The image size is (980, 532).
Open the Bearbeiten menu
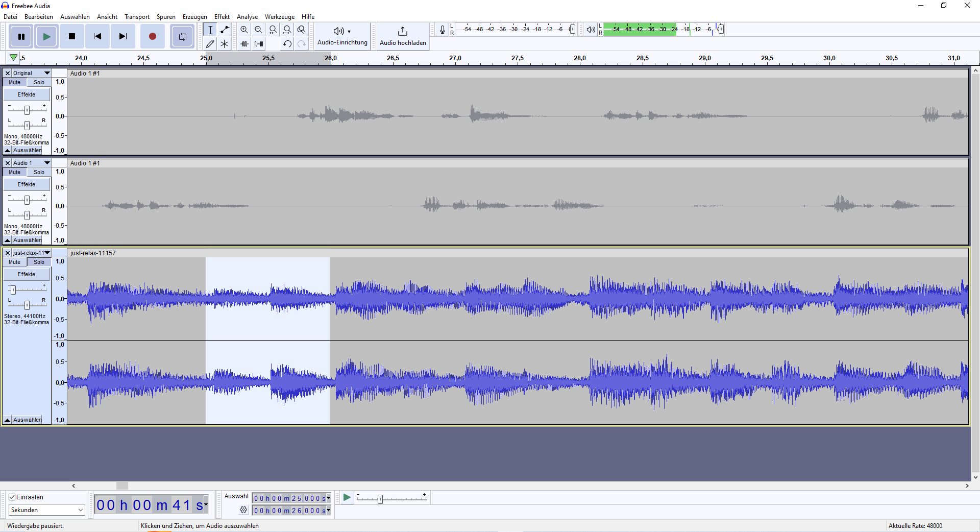[39, 17]
